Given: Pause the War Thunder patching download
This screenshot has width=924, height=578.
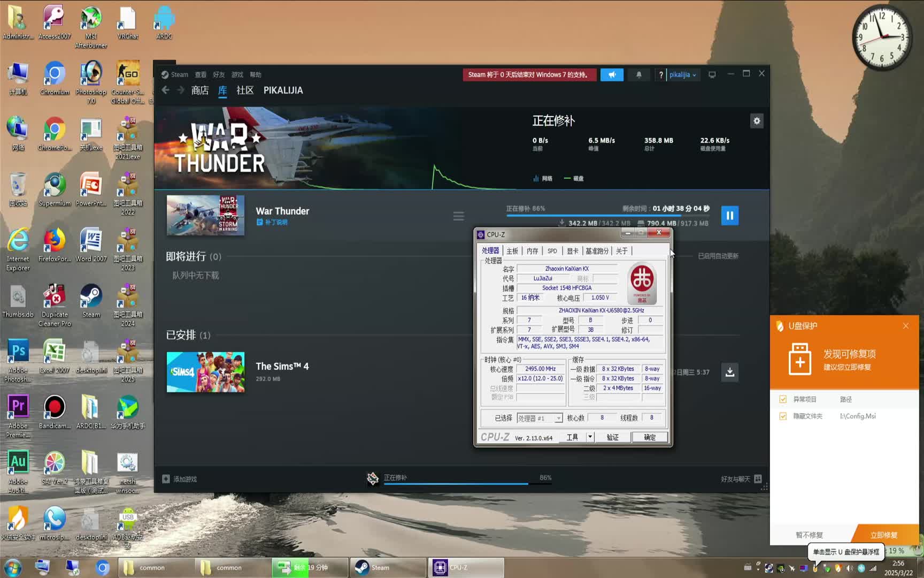Looking at the screenshot, I should [x=729, y=216].
